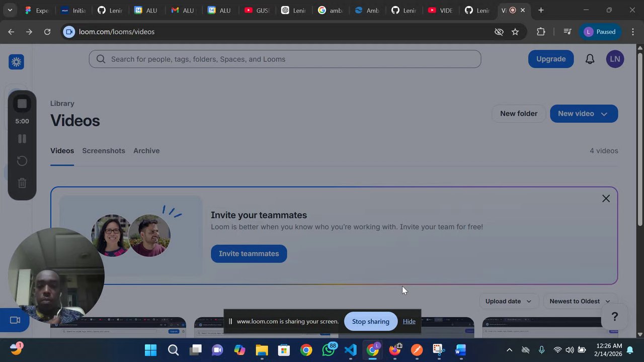Open the Chrome three-dot menu

(632, 32)
